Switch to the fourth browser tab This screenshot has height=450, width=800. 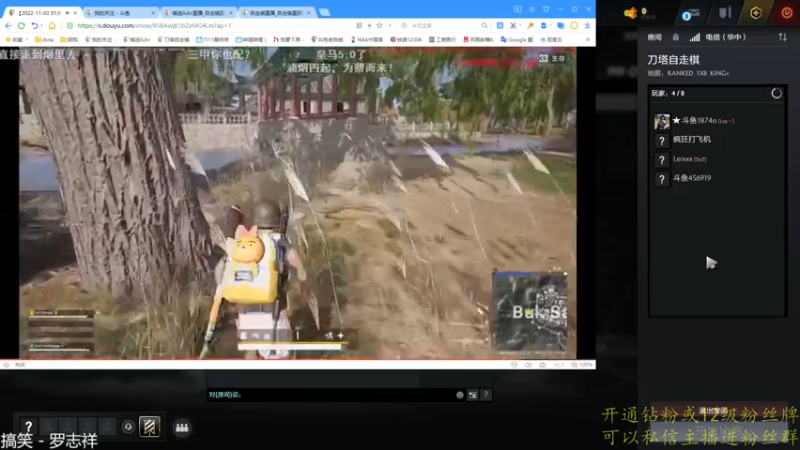[277, 12]
